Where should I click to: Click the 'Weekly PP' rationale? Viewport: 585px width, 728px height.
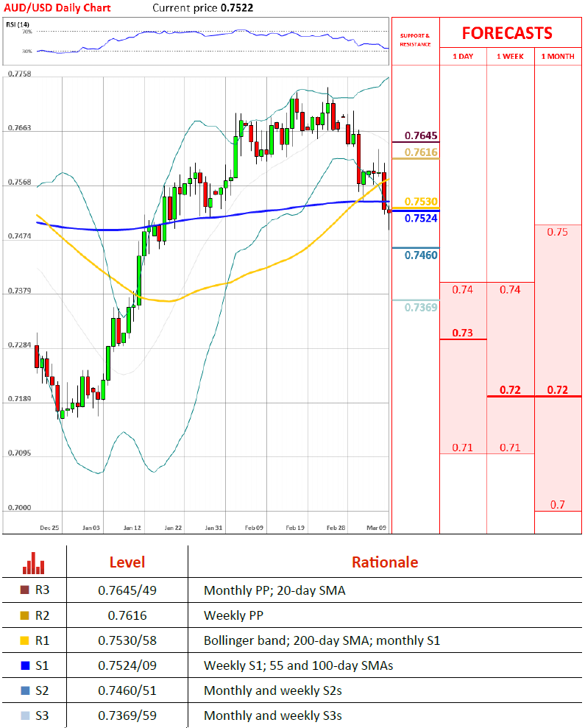(x=233, y=615)
